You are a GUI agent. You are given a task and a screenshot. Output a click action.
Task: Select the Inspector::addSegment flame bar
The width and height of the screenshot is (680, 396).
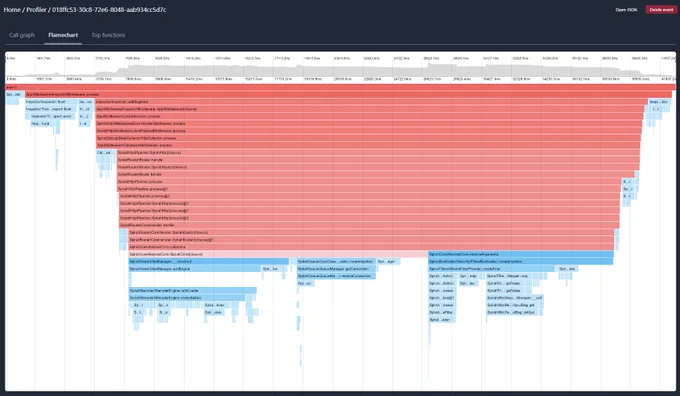[x=371, y=102]
